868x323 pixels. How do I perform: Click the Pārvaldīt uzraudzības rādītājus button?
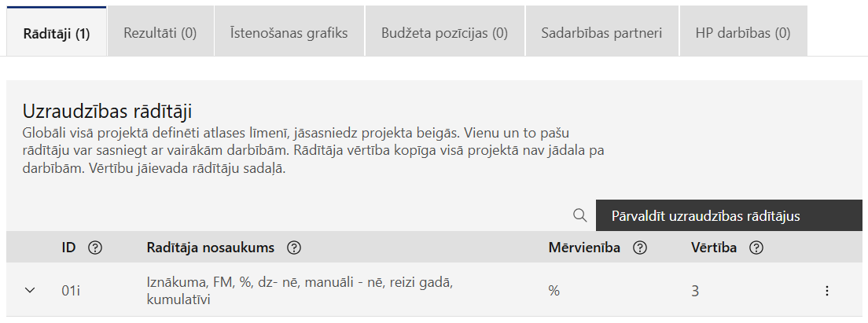729,215
